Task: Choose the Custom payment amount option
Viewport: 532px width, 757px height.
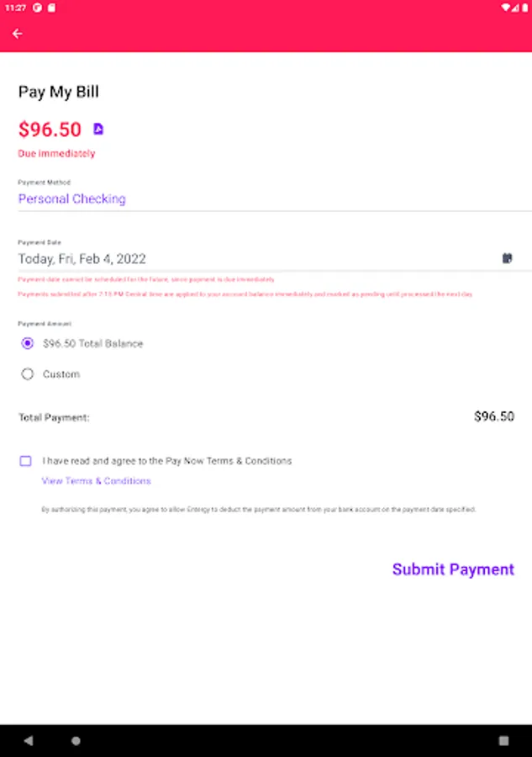Action: 27,374
